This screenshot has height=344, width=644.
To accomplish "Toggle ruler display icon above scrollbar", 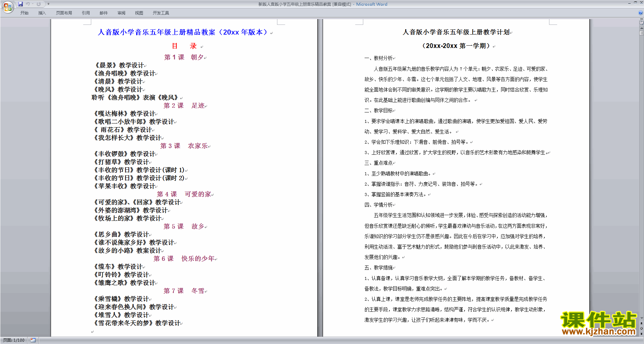I will (642, 23).
